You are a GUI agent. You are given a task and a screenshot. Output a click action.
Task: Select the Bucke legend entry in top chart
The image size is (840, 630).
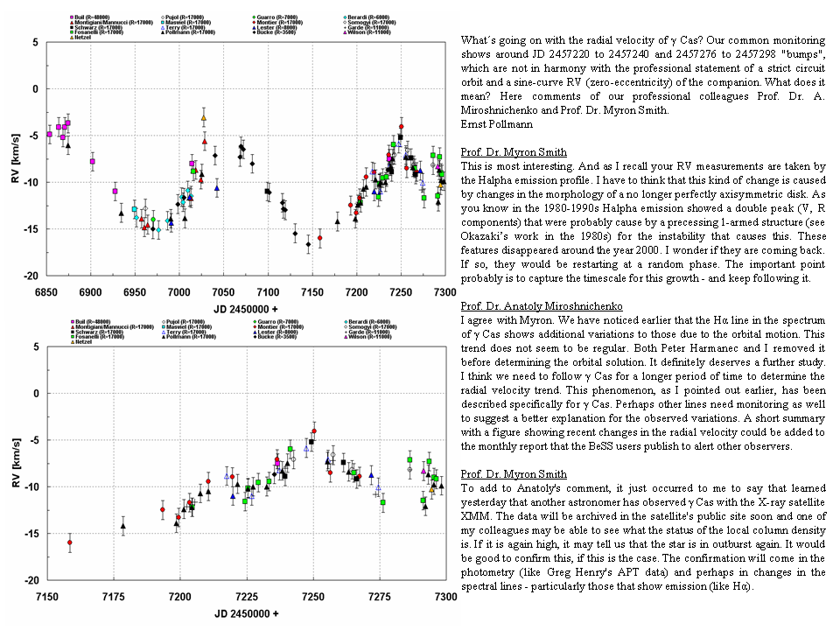[x=278, y=32]
